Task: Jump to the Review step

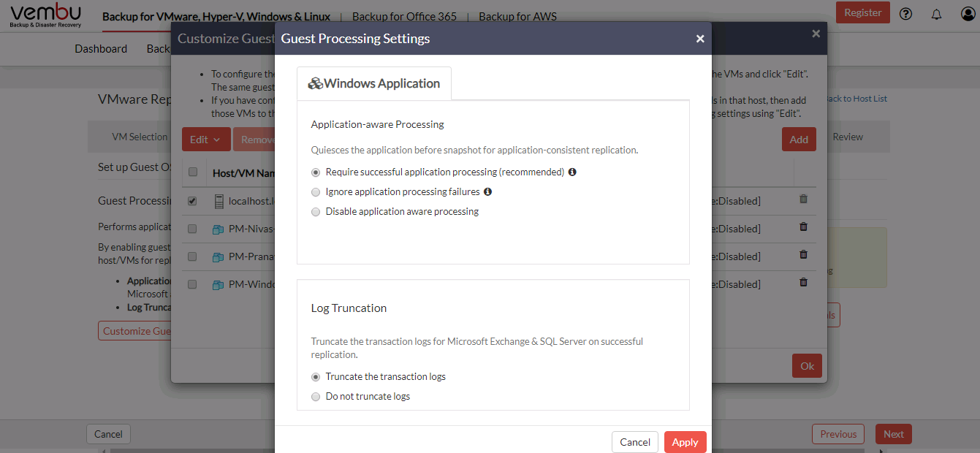Action: (x=848, y=137)
